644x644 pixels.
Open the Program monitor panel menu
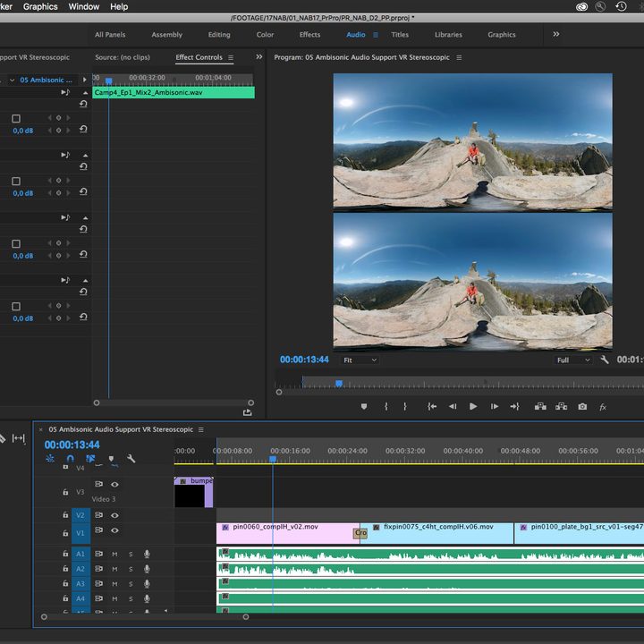pyautogui.click(x=459, y=57)
